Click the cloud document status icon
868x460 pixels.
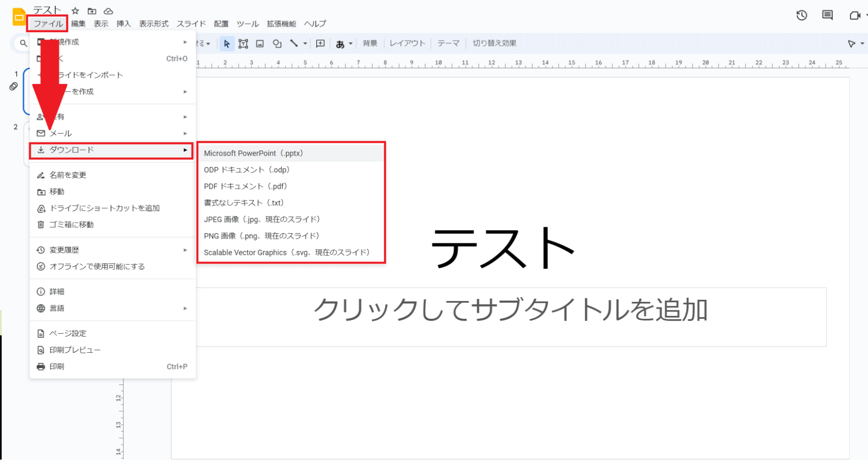(109, 11)
